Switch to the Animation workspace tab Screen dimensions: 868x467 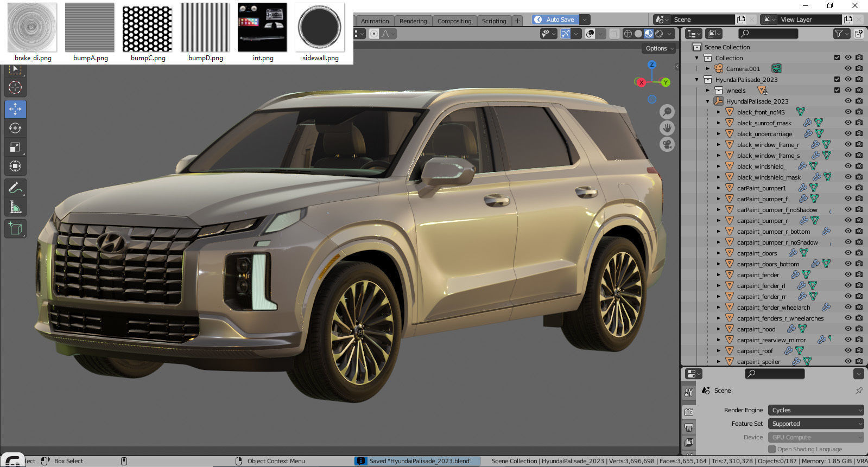click(x=375, y=21)
